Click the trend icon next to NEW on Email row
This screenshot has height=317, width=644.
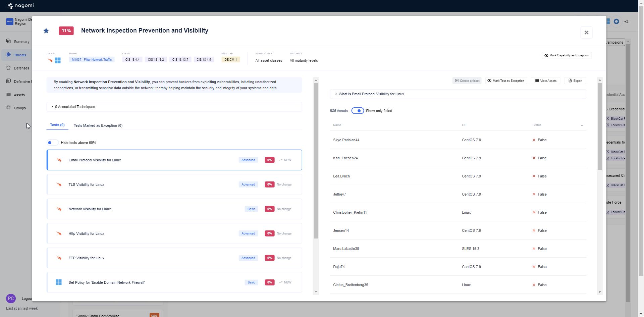281,160
